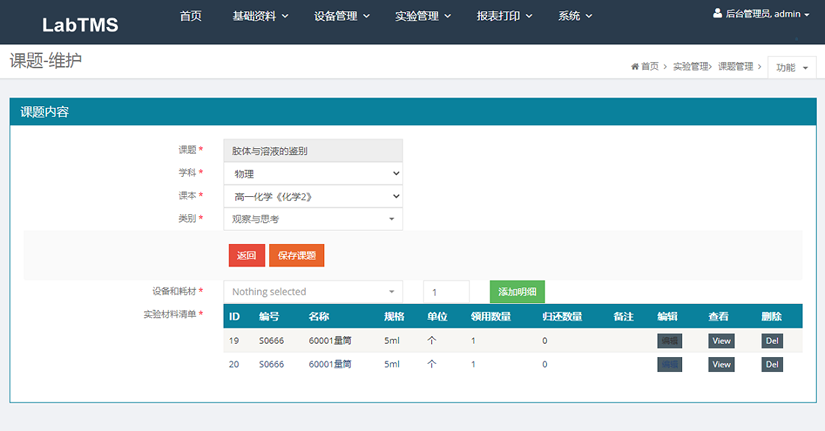Click the 保存课题 save button
Screen dimensions: 825x431
tap(296, 255)
